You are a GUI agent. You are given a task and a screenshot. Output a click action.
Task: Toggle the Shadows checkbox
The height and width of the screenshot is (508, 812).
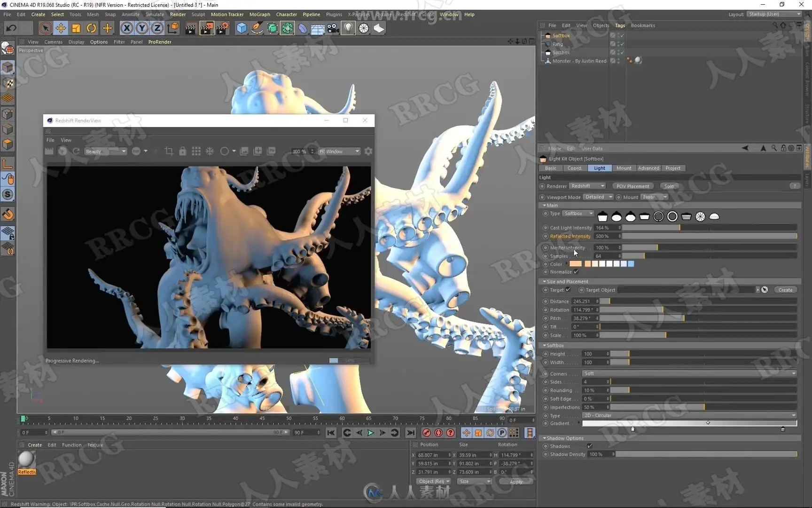tap(590, 446)
